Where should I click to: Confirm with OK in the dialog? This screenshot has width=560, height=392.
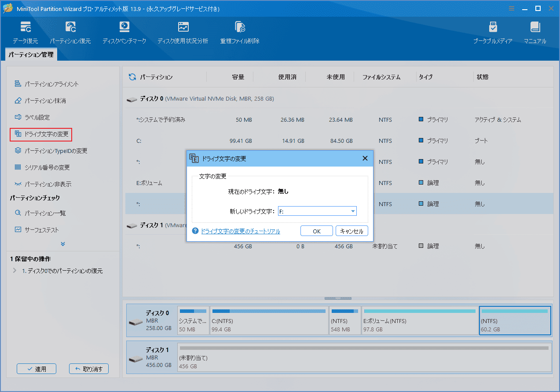coord(317,231)
